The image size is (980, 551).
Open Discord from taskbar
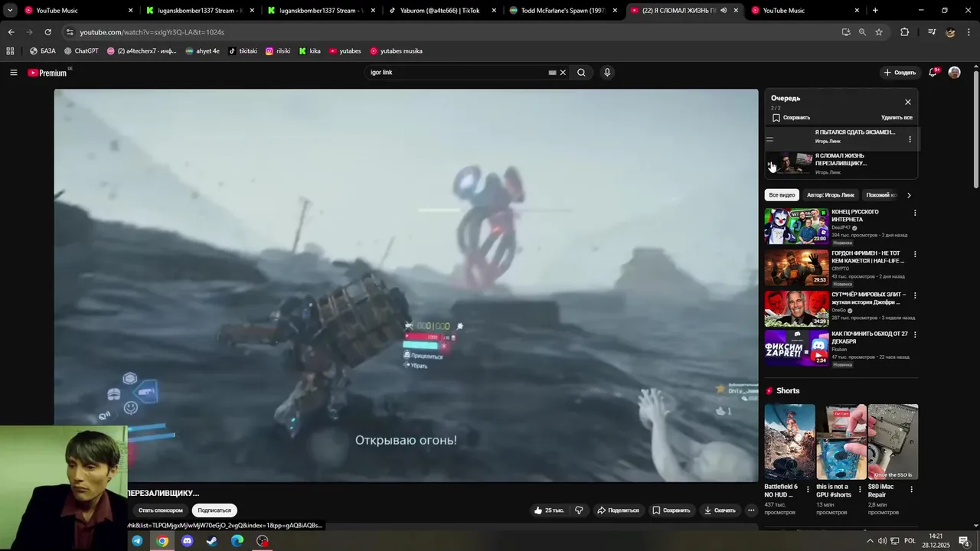click(188, 541)
